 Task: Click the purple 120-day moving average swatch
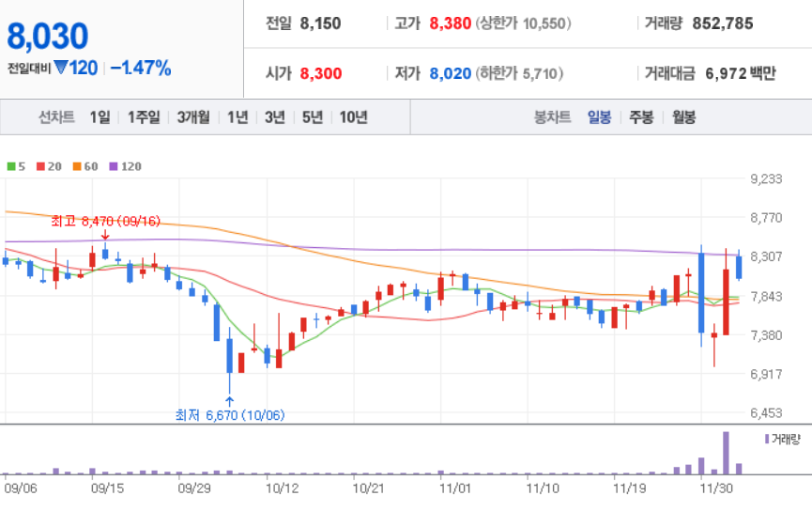(x=114, y=166)
